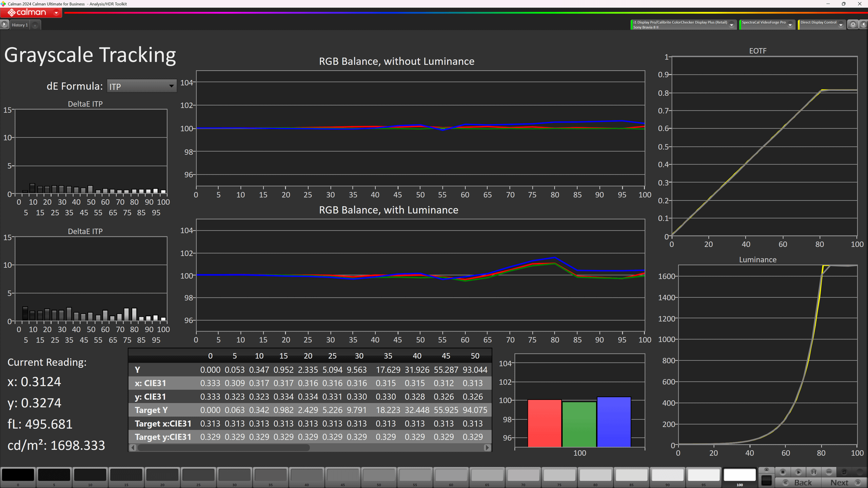Collapse side panel with left arrow icon
This screenshot has width=868, height=488.
pyautogui.click(x=864, y=24)
